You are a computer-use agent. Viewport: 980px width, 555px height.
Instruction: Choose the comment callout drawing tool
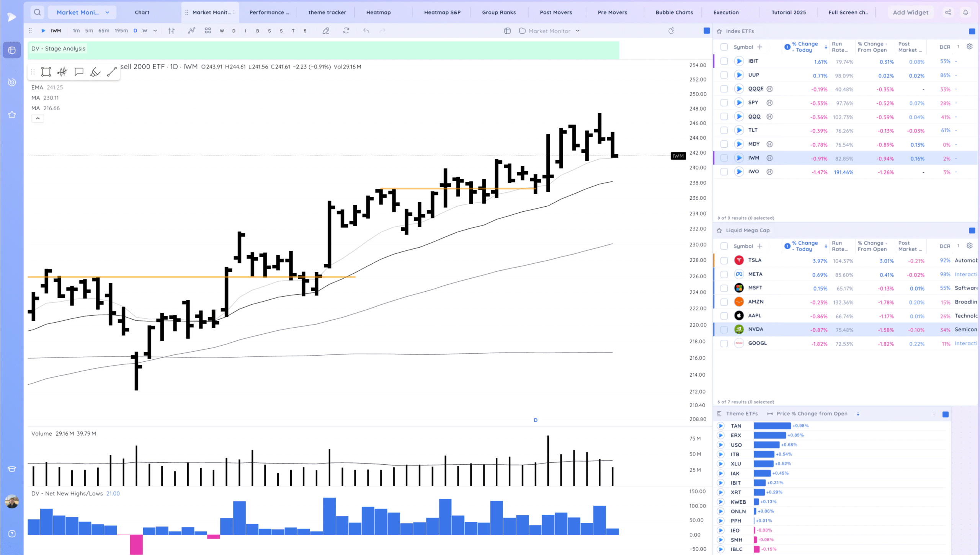coord(79,72)
